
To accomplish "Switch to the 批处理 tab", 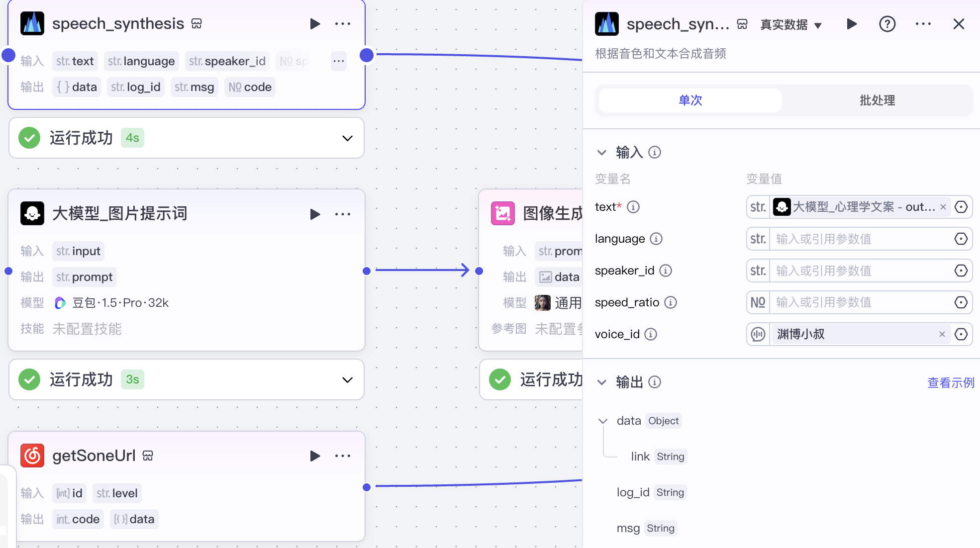I will [x=877, y=100].
